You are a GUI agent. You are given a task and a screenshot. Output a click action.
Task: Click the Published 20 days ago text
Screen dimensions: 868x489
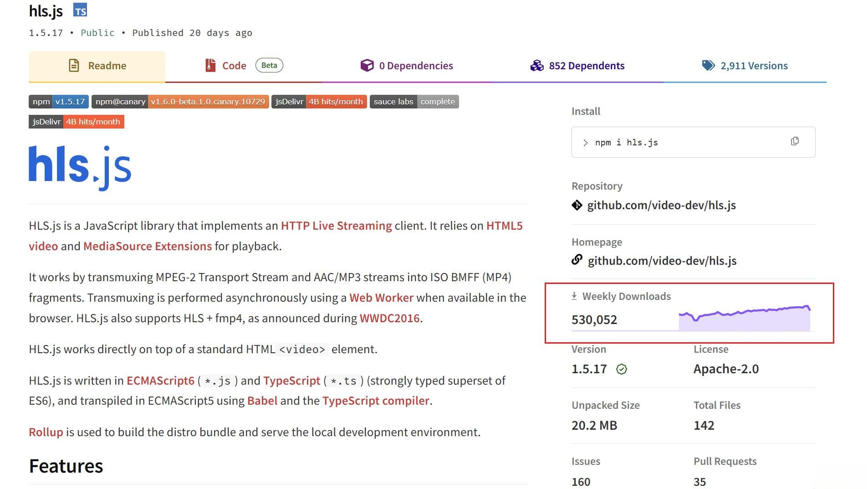(192, 33)
